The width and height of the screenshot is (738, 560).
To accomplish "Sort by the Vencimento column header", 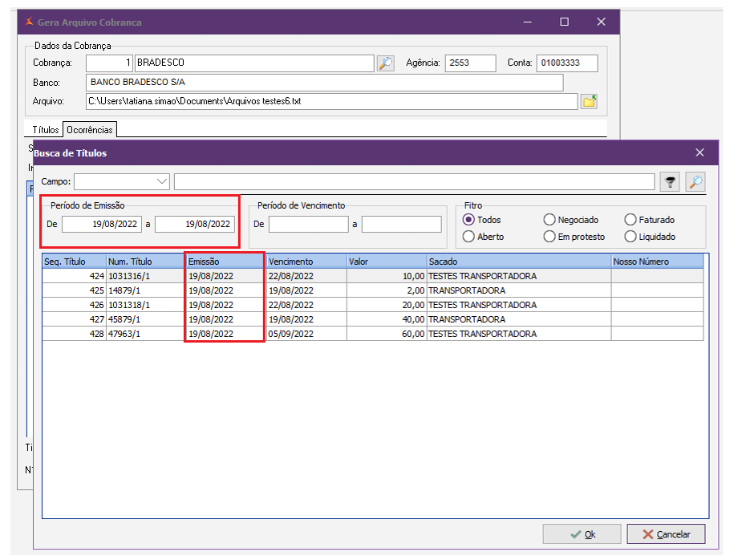I will [305, 262].
